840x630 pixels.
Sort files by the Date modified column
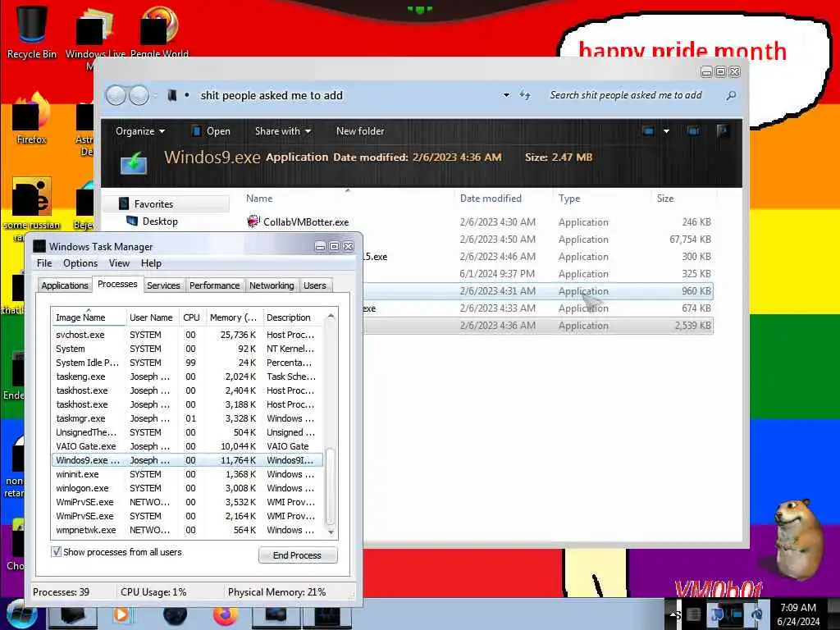click(503, 199)
